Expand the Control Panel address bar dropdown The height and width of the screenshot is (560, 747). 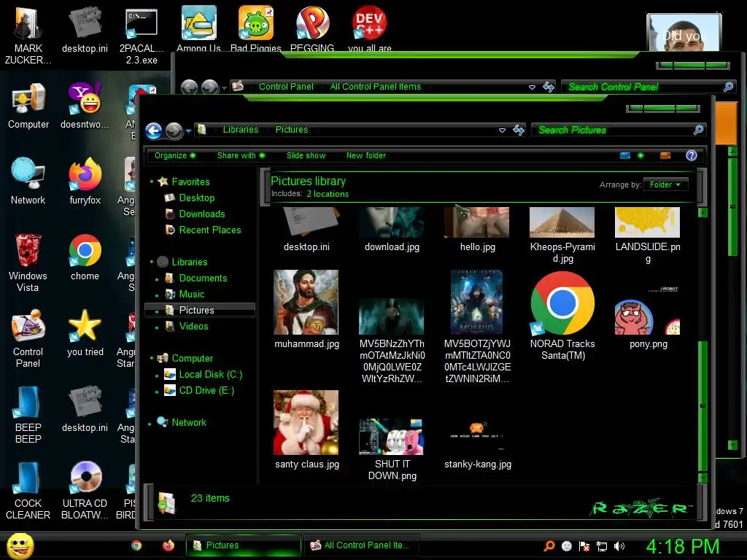point(532,87)
